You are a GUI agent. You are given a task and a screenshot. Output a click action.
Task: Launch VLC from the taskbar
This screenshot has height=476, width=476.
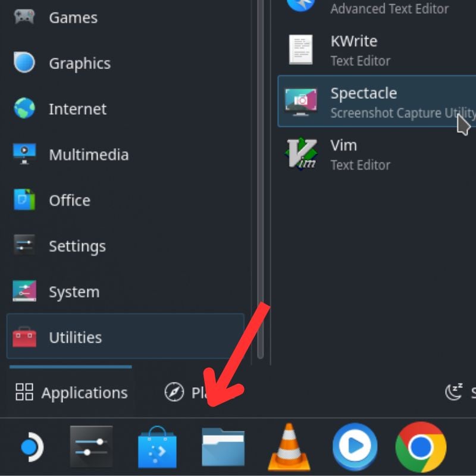(x=289, y=447)
